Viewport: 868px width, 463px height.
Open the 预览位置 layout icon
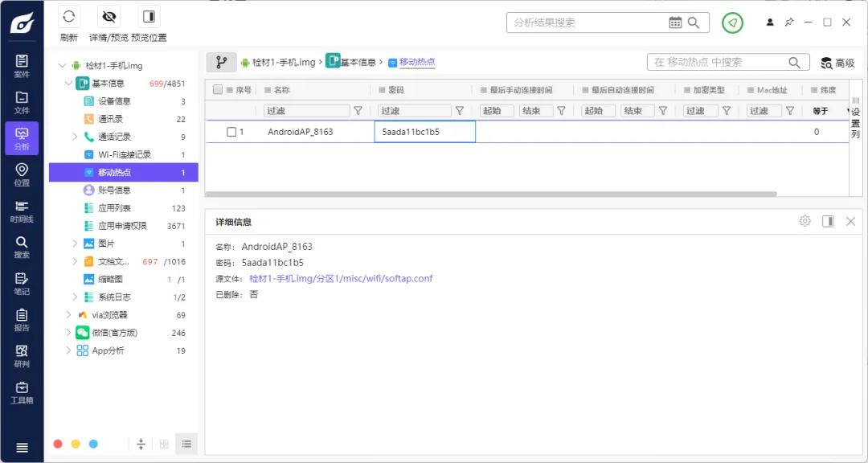tap(149, 17)
